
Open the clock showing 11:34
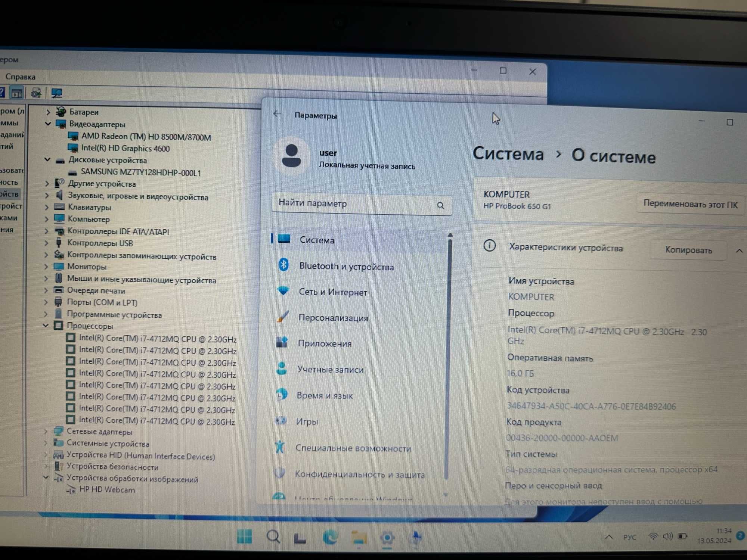click(x=715, y=535)
